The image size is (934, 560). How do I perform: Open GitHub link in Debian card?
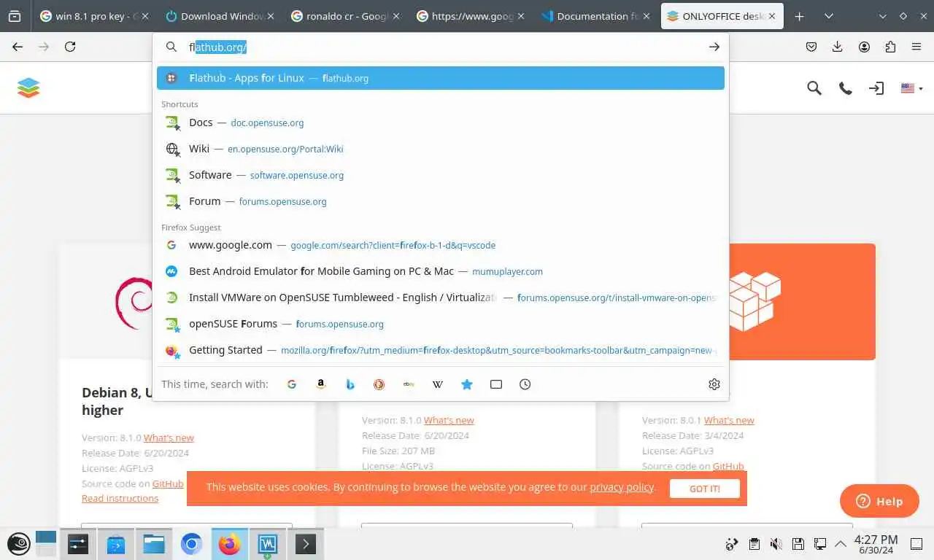tap(168, 483)
